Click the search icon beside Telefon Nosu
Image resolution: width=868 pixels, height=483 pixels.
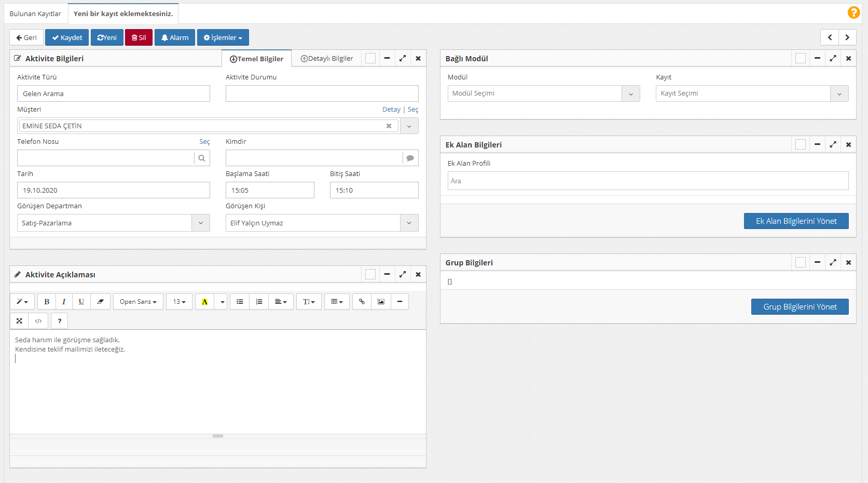click(202, 158)
